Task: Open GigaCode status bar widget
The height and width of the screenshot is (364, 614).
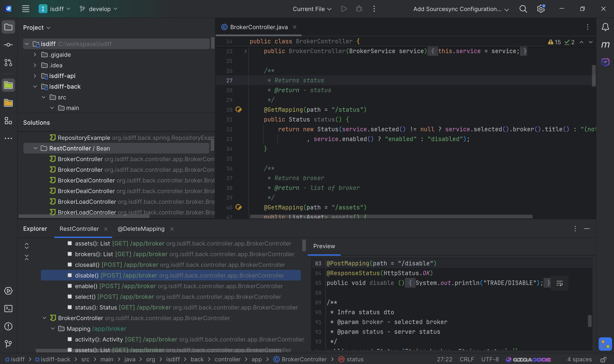Action: (x=528, y=359)
